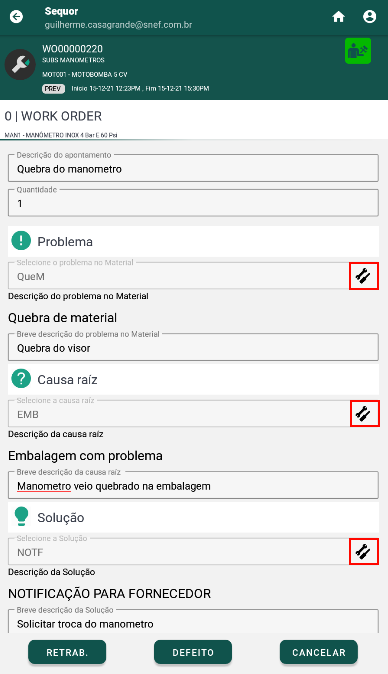The width and height of the screenshot is (388, 674).
Task: Click the CANCELAR button
Action: tap(319, 652)
